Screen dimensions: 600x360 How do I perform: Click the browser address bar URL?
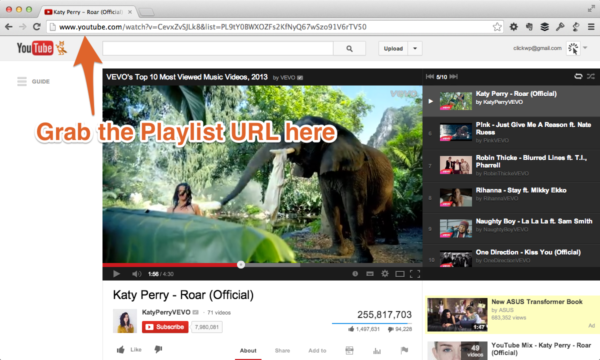tap(213, 27)
